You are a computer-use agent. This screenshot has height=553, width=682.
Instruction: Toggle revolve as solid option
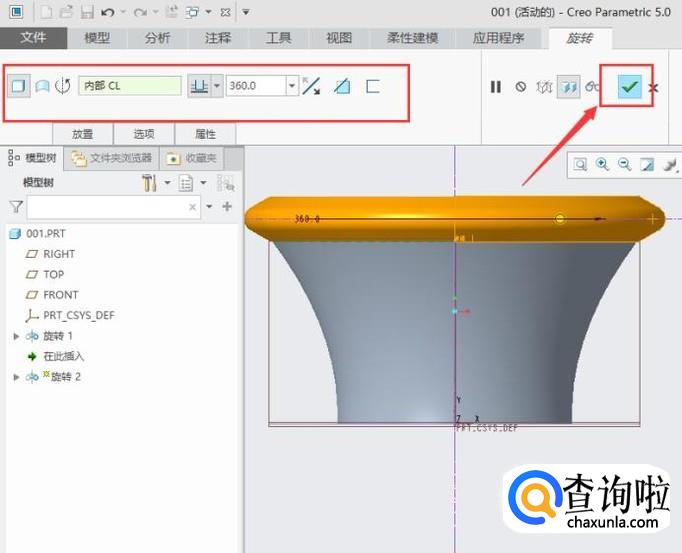tap(18, 87)
